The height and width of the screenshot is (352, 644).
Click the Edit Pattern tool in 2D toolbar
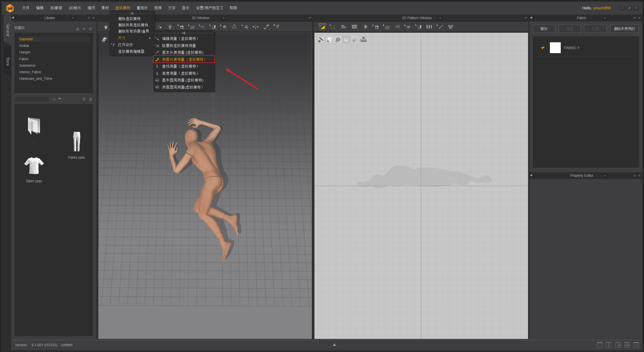click(333, 27)
